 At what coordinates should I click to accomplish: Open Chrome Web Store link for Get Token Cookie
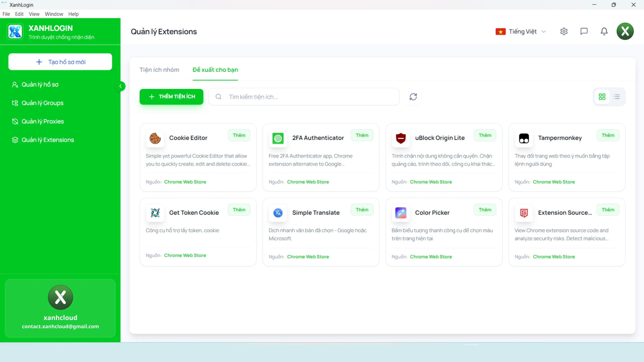point(185,255)
